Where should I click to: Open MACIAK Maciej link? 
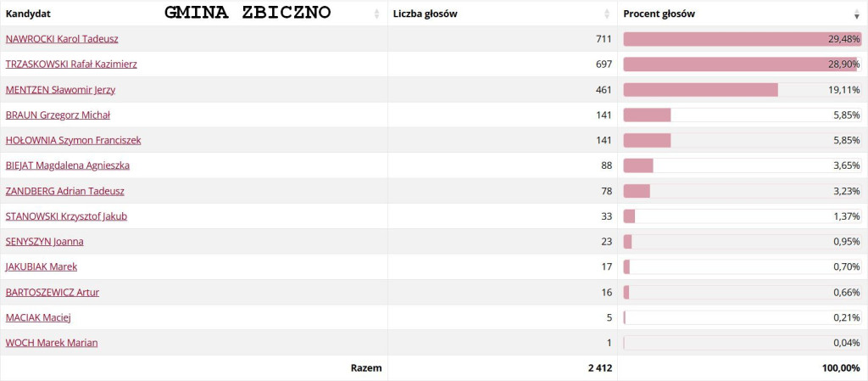tap(38, 318)
